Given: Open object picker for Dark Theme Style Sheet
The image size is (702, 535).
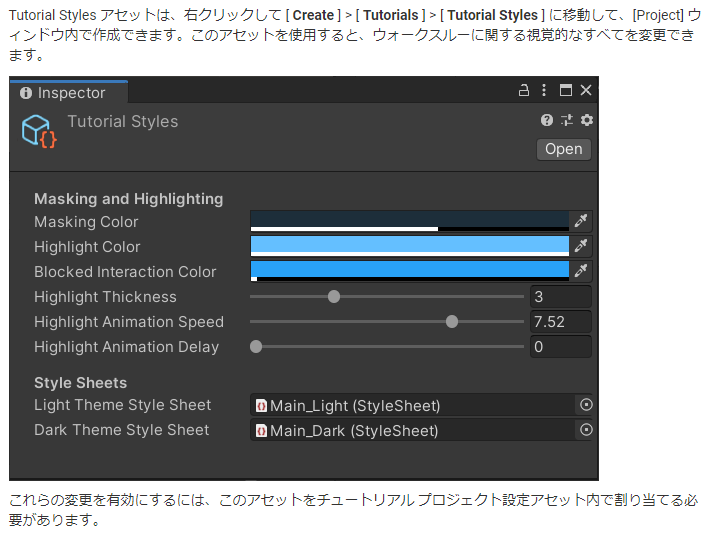Looking at the screenshot, I should click(586, 430).
